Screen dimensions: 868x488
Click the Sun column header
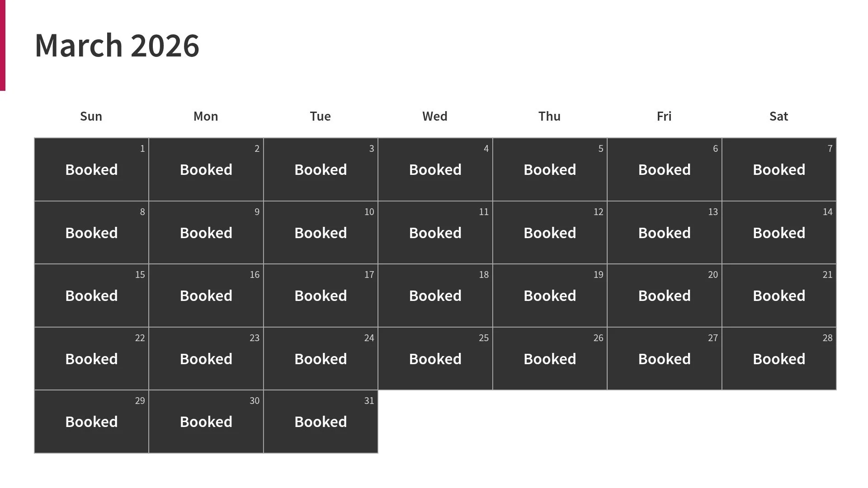(x=91, y=116)
